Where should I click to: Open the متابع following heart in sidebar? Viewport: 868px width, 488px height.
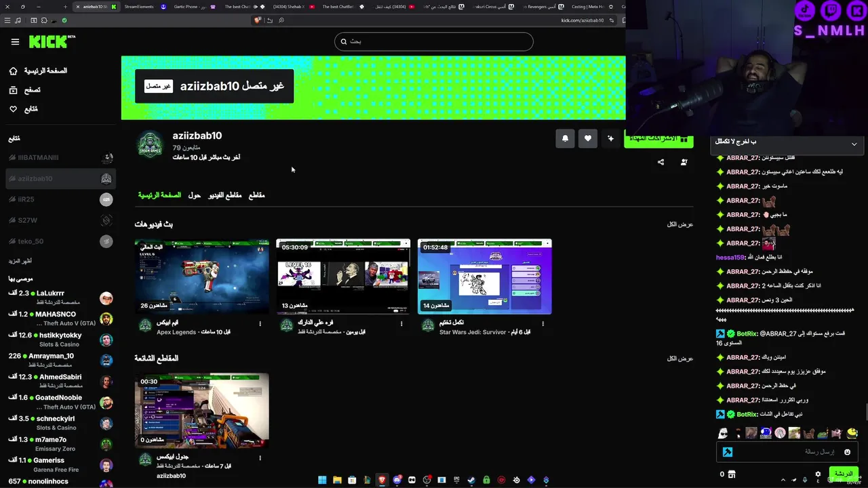click(13, 109)
